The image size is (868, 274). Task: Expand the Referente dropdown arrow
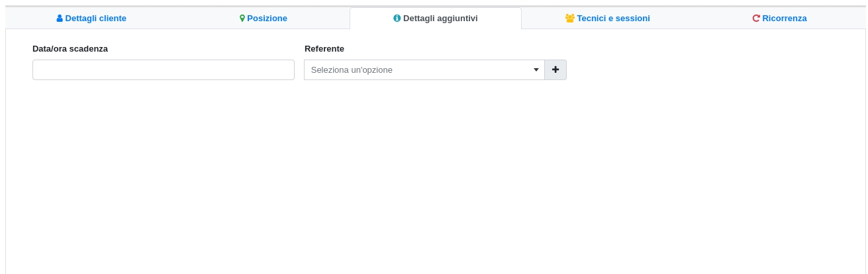(536, 70)
